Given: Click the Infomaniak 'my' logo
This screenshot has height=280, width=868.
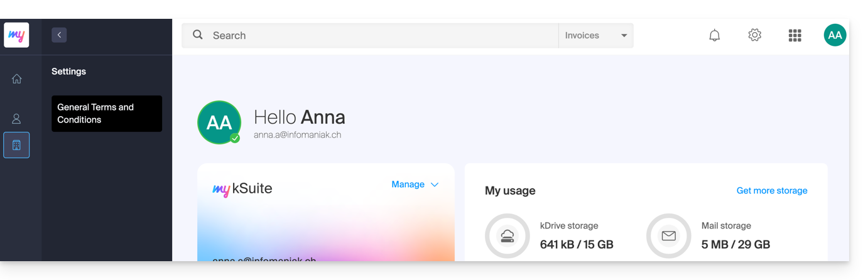Looking at the screenshot, I should click(16, 35).
